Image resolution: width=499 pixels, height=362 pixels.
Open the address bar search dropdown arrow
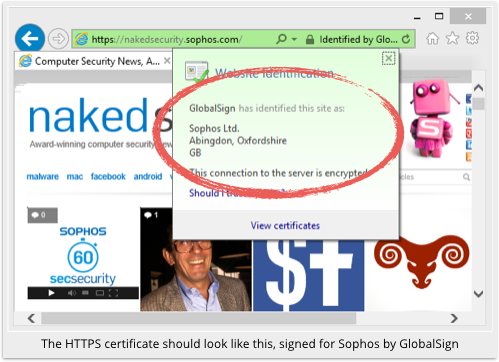[x=294, y=39]
